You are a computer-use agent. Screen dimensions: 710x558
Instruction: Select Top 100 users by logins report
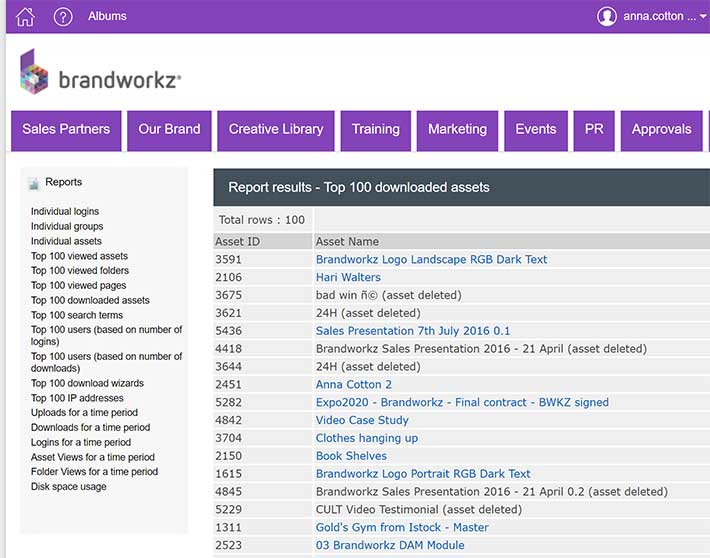coord(106,336)
